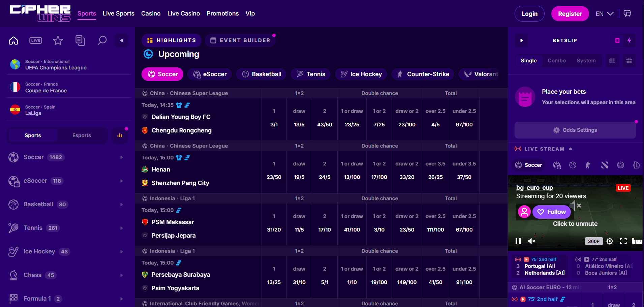Open stream quality 360P selector

tap(593, 241)
